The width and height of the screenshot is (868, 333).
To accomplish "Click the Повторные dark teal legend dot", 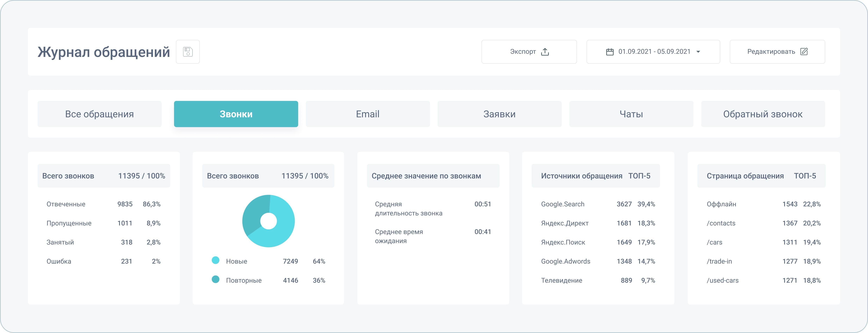I will click(x=215, y=279).
